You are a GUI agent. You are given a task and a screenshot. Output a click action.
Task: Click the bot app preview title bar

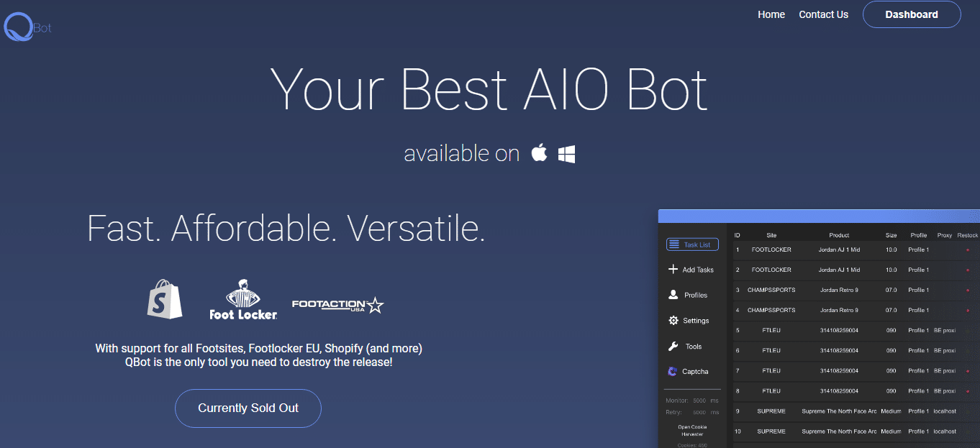coord(819,216)
